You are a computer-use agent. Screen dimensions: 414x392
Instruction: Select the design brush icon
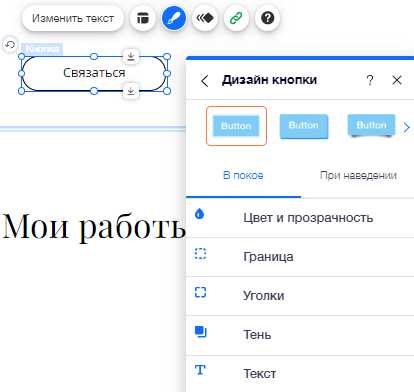(174, 18)
